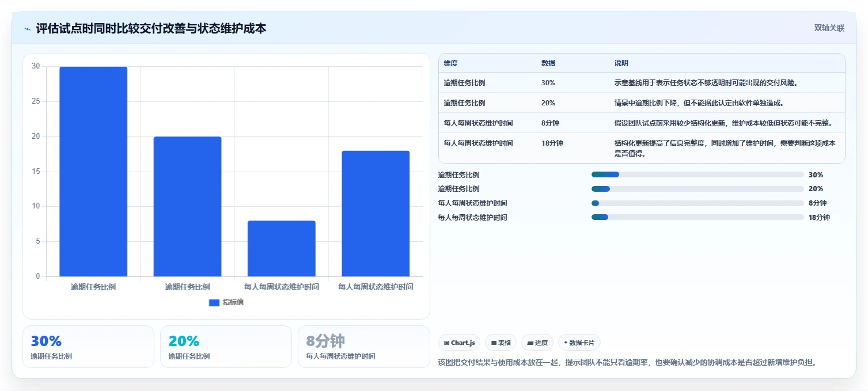The width and height of the screenshot is (868, 391).
Task: Click the y-axis label 5
Action: (37, 241)
